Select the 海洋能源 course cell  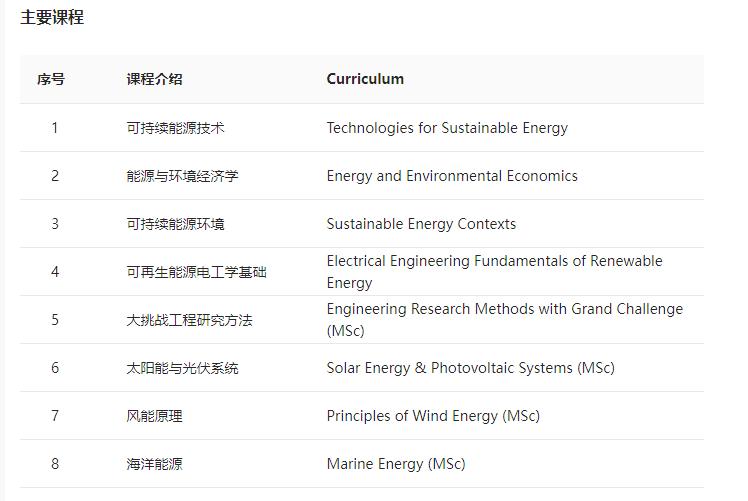(154, 464)
